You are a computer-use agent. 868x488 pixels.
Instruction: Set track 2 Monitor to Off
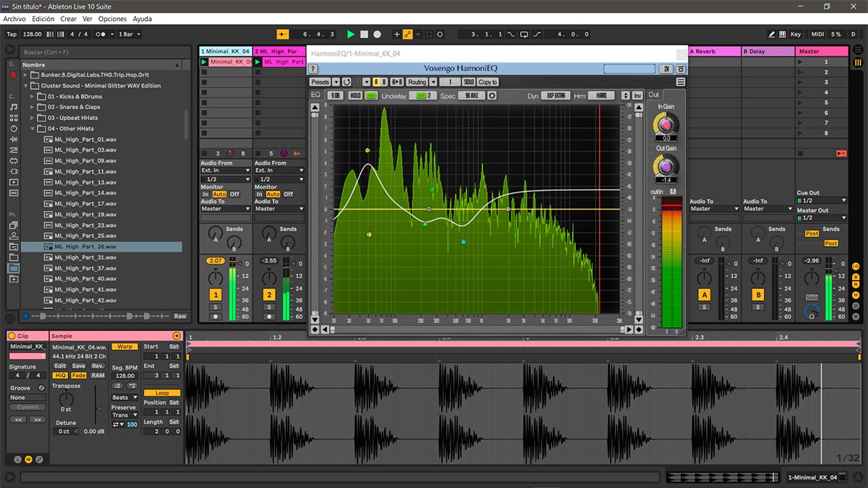(x=289, y=194)
